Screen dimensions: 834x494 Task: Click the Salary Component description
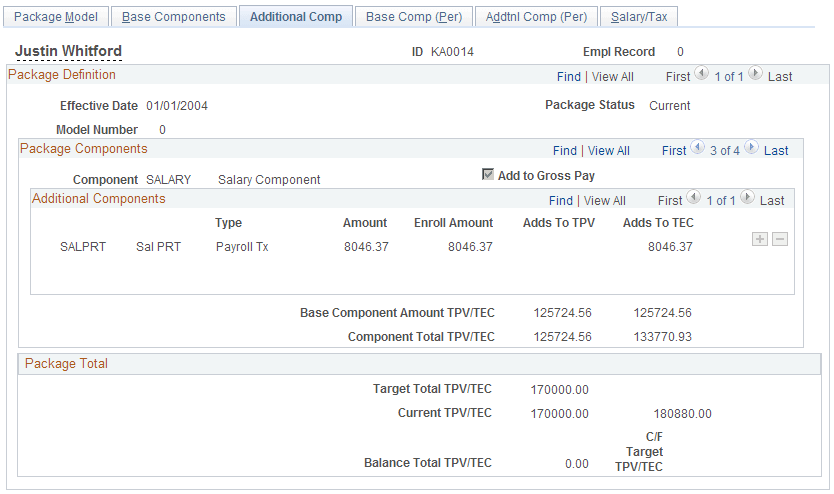pyautogui.click(x=269, y=180)
